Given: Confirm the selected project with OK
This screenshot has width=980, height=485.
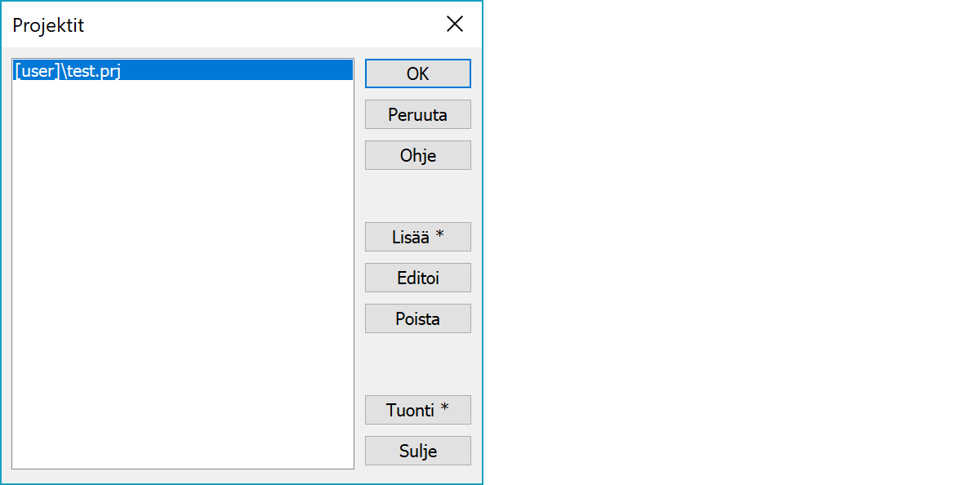Looking at the screenshot, I should pos(417,73).
